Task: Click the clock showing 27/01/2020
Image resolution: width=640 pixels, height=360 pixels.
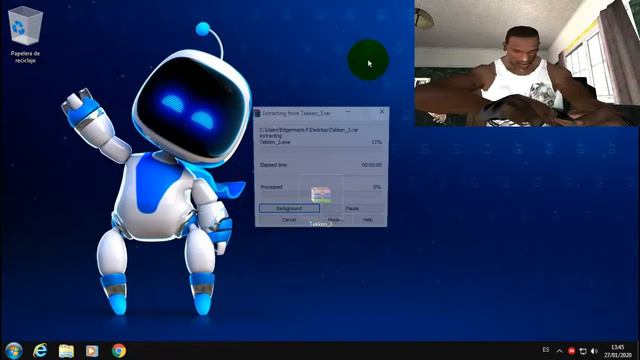Action: pos(618,351)
